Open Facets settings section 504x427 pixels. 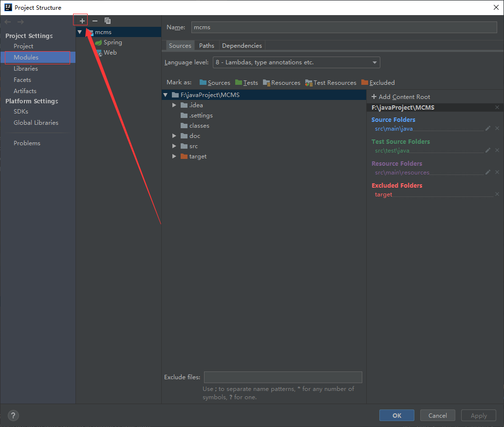pos(22,80)
